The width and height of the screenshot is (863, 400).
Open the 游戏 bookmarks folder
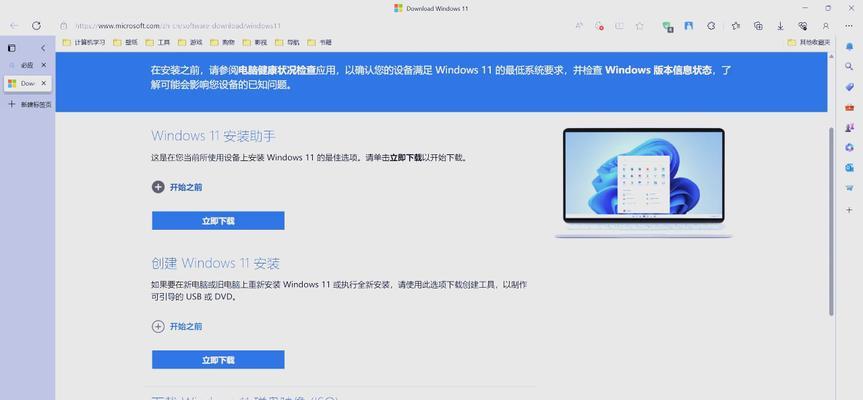(190, 42)
